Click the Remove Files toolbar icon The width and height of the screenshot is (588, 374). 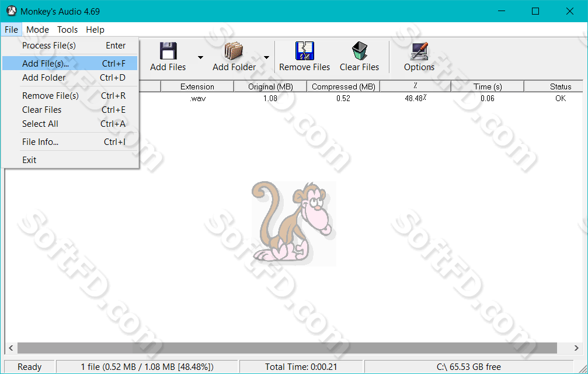[x=304, y=51]
